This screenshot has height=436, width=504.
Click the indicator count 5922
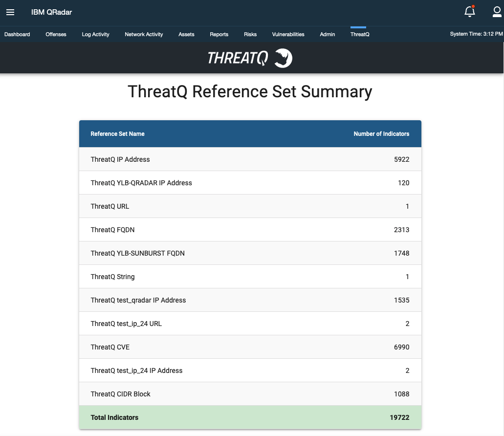click(401, 159)
